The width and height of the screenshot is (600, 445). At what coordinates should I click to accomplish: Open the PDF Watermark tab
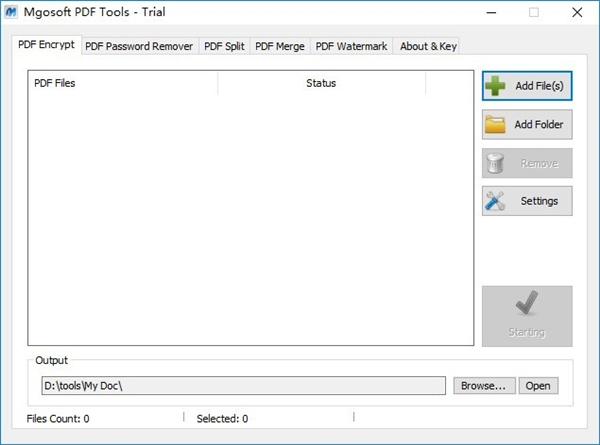[351, 46]
